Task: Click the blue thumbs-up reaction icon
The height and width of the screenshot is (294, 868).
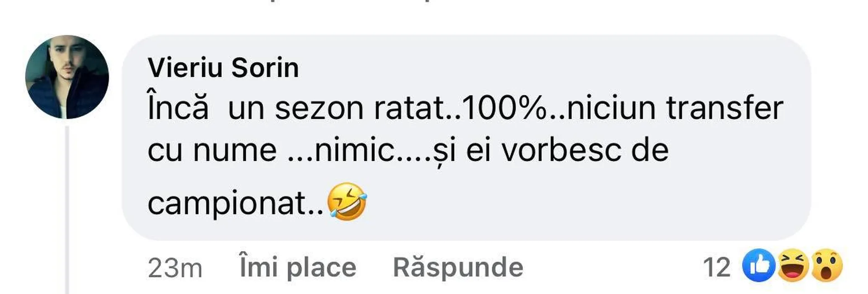Action: click(759, 265)
